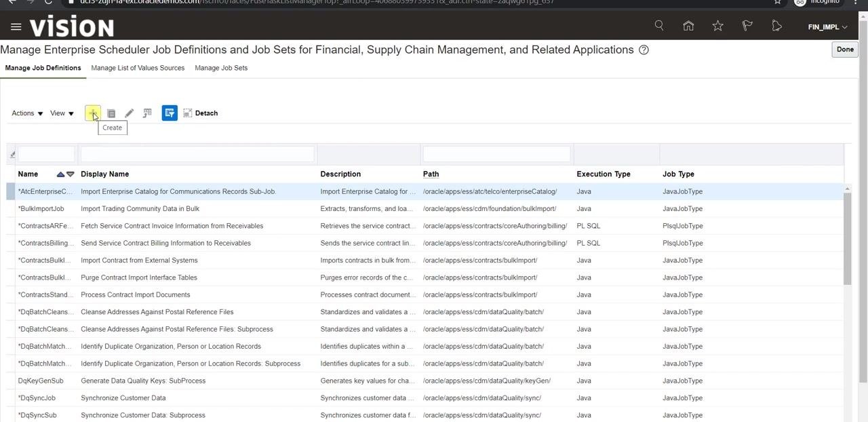Select the *BulkImportJob row
The width and height of the screenshot is (868, 422).
pos(426,208)
